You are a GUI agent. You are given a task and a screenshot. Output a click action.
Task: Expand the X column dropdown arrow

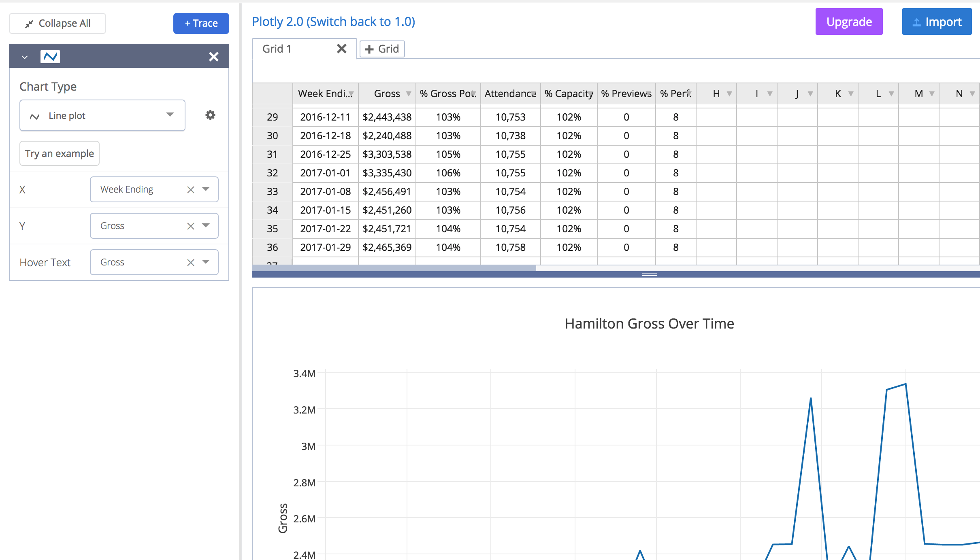coord(206,189)
